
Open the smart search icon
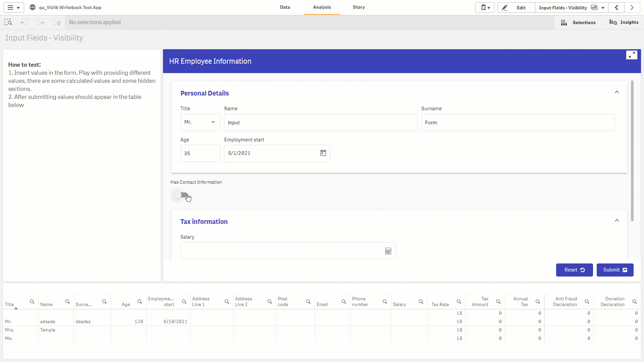coord(8,22)
